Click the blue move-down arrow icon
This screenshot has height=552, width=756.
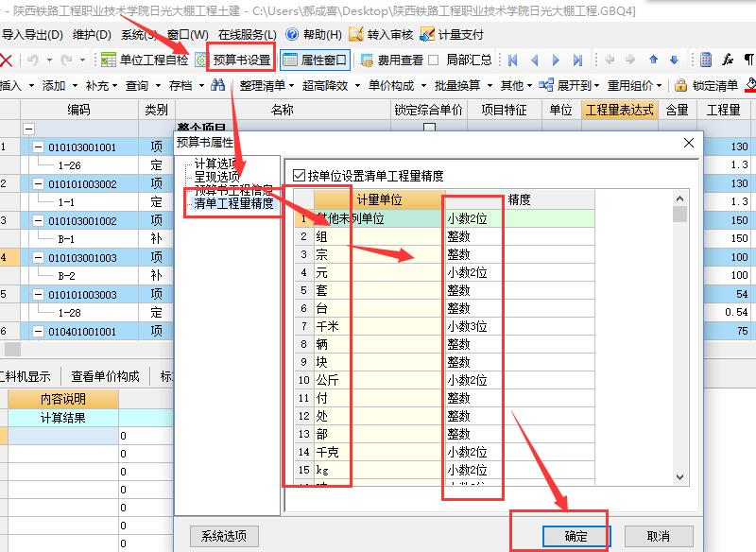tap(674, 60)
